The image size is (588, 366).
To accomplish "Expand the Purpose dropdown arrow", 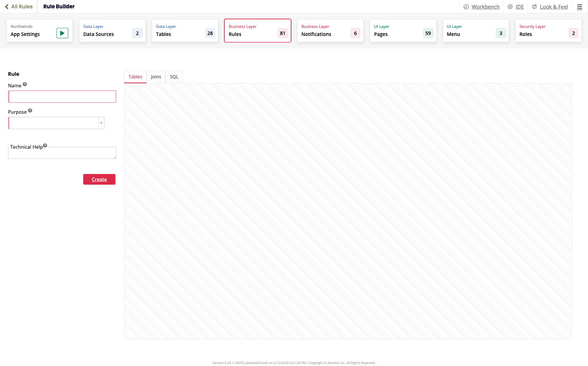I will [x=101, y=123].
